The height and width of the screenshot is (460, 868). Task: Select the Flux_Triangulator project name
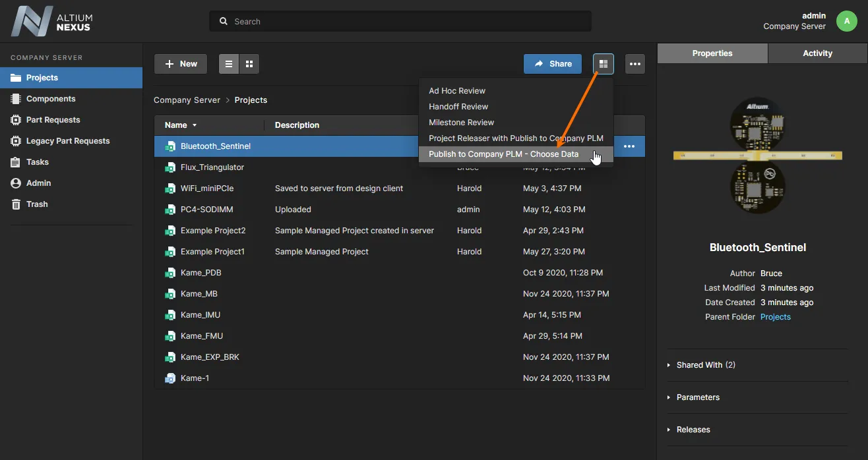pos(212,167)
